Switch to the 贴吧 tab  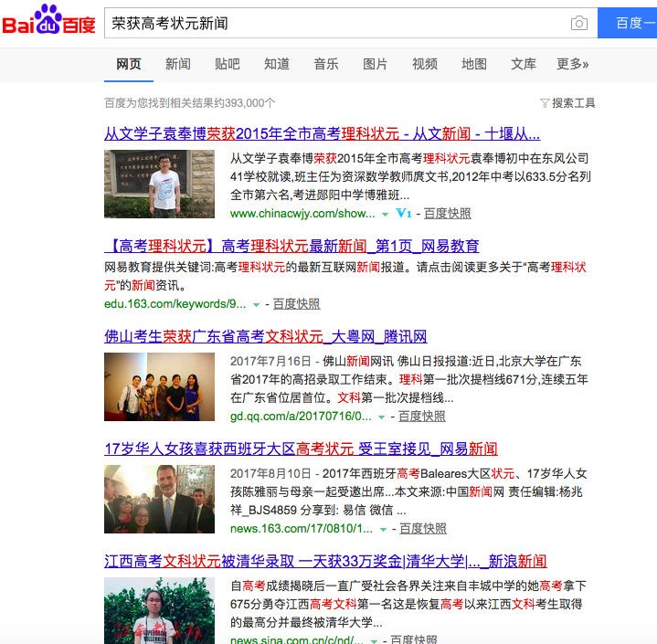(228, 64)
